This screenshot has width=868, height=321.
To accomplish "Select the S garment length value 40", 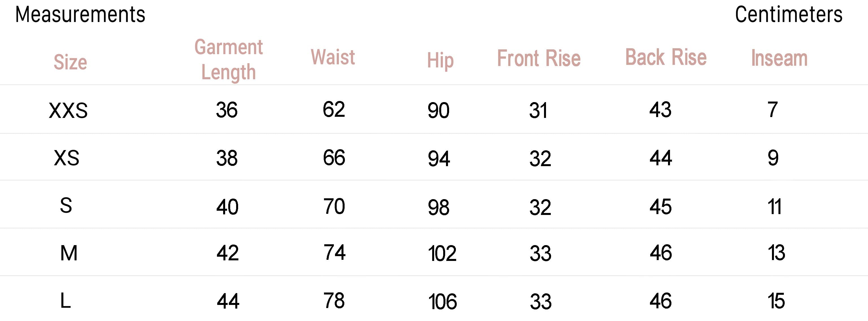I will pyautogui.click(x=227, y=206).
